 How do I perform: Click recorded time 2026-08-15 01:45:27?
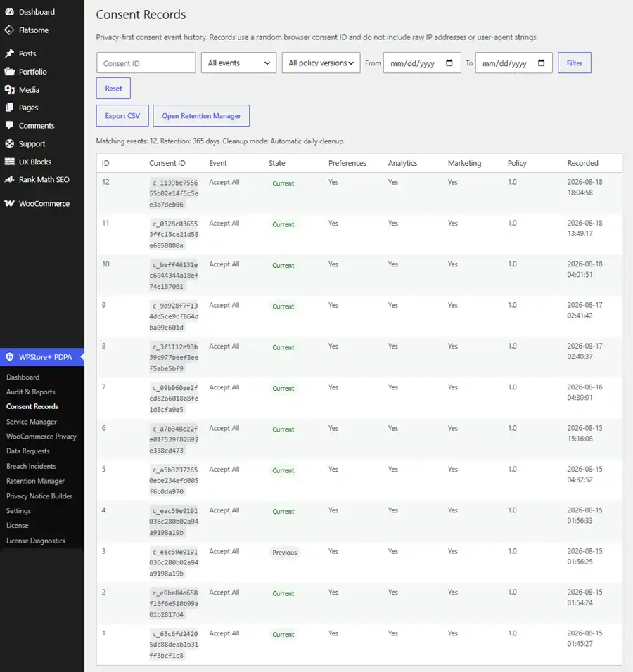584,638
